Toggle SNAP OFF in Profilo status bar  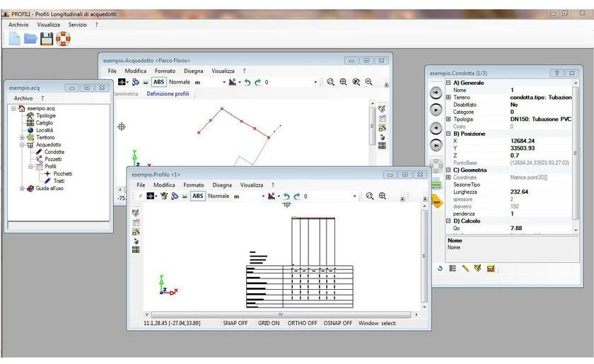235,323
